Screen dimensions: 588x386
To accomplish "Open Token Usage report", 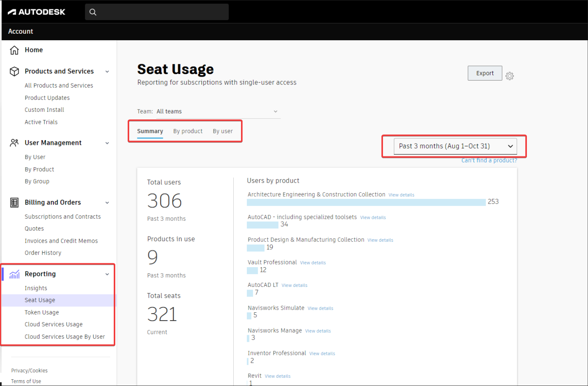I will coord(42,312).
